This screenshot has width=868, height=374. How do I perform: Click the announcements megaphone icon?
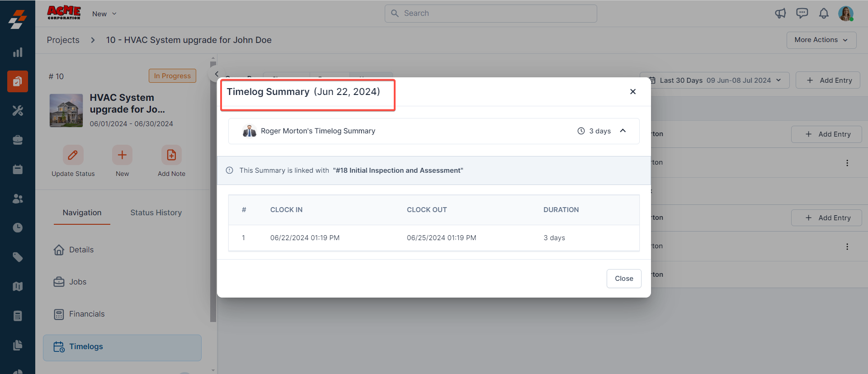780,14
